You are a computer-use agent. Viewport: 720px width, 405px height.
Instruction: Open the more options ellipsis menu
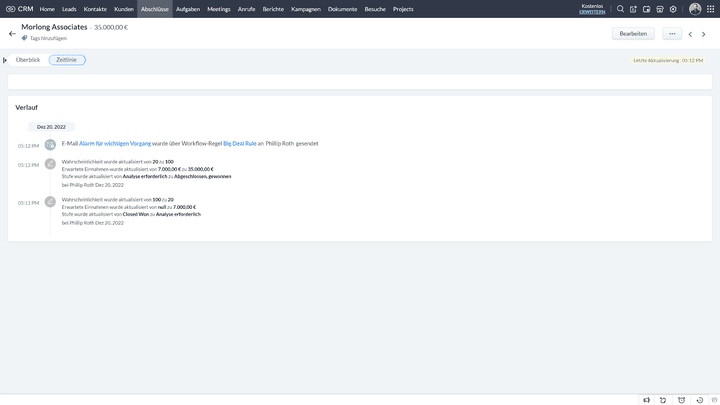[672, 33]
